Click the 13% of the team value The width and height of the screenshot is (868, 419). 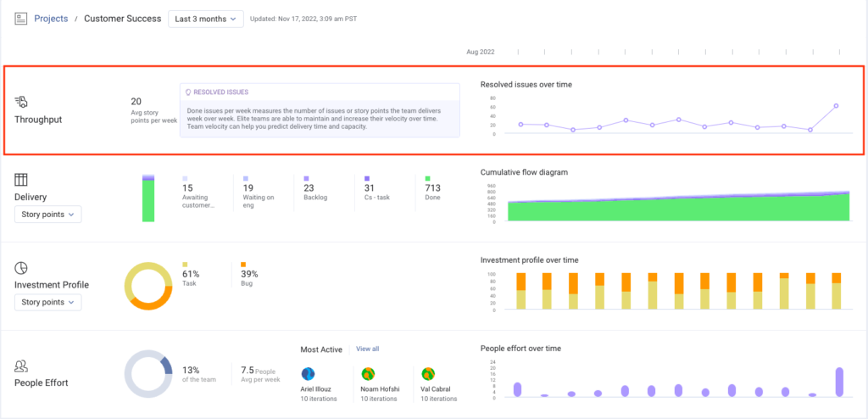[x=191, y=370]
